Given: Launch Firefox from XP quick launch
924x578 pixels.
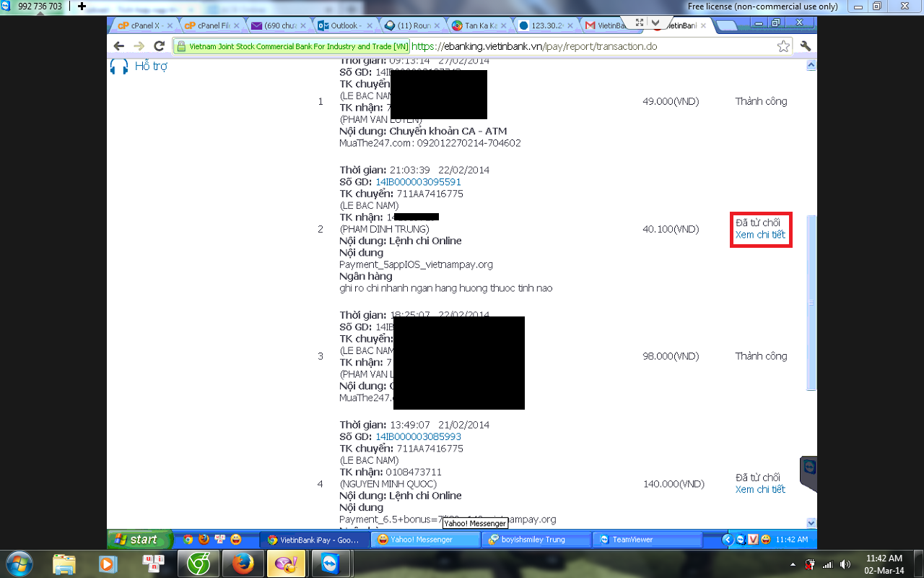Looking at the screenshot, I should click(204, 540).
